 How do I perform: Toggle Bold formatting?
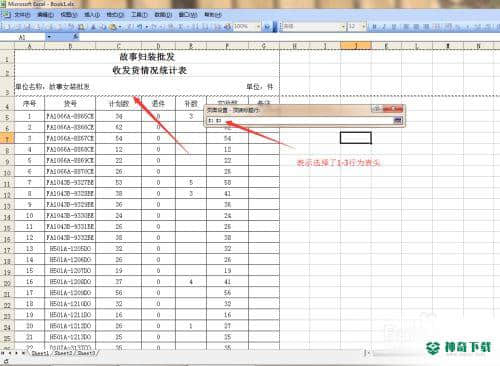pos(374,26)
